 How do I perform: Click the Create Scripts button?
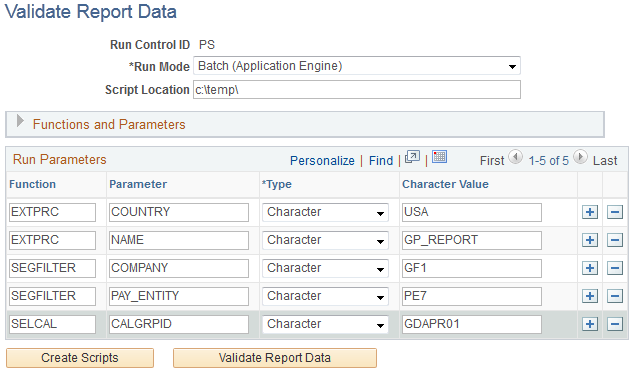80,358
